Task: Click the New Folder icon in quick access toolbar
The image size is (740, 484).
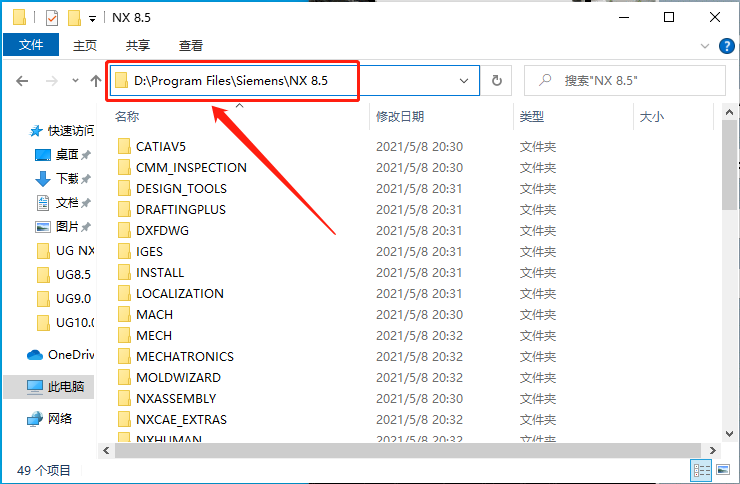Action: click(74, 18)
